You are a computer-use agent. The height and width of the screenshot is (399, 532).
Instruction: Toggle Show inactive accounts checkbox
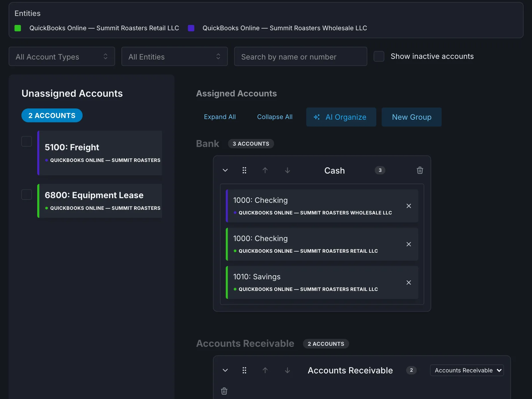click(379, 56)
